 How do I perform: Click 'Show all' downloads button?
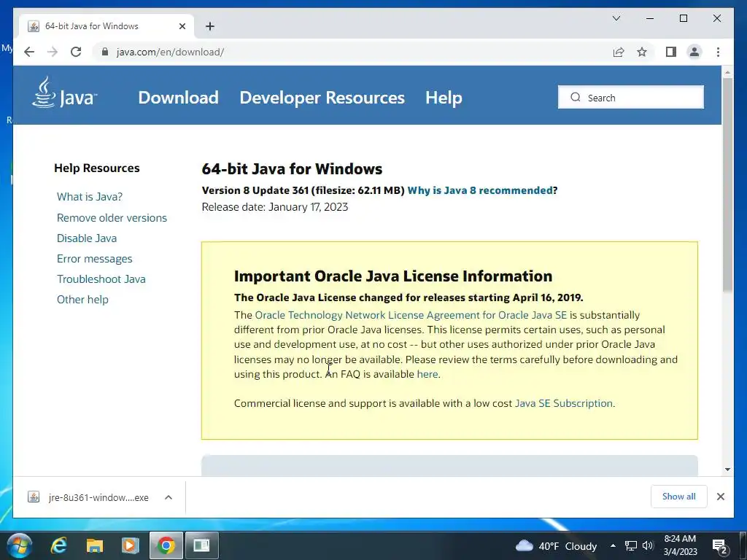pyautogui.click(x=679, y=497)
